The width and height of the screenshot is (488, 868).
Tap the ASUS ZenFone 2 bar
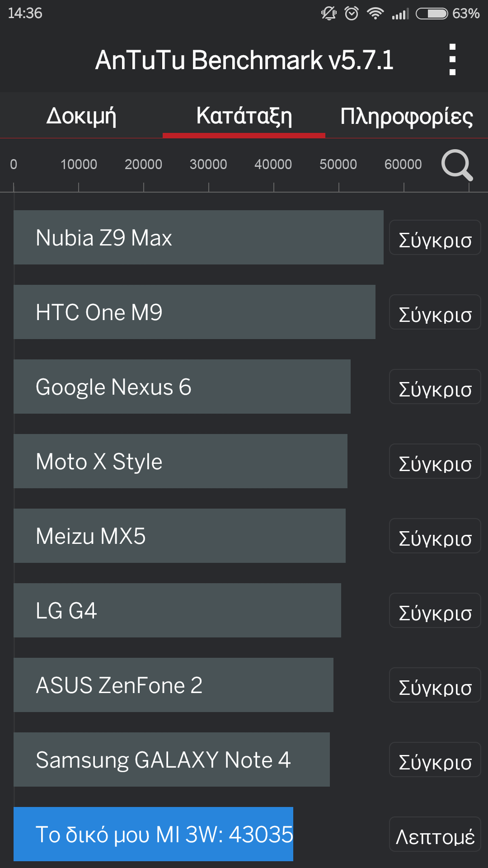174,685
